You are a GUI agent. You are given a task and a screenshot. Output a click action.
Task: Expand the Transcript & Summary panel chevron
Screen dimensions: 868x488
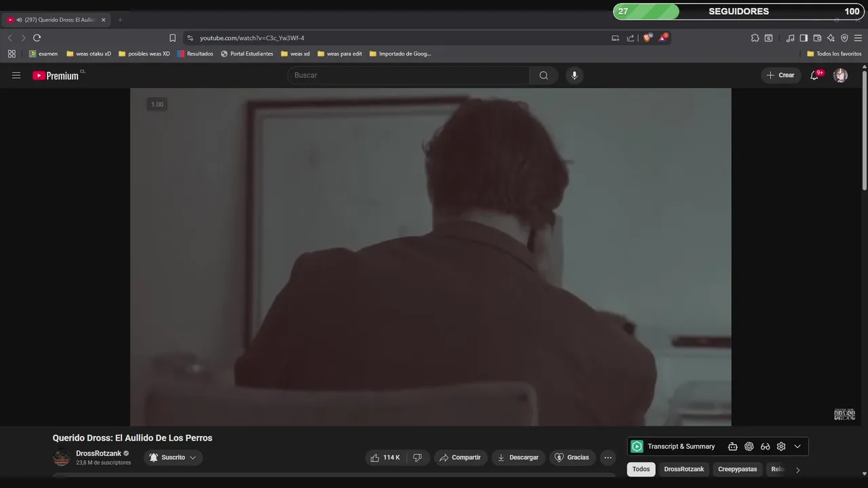click(797, 447)
